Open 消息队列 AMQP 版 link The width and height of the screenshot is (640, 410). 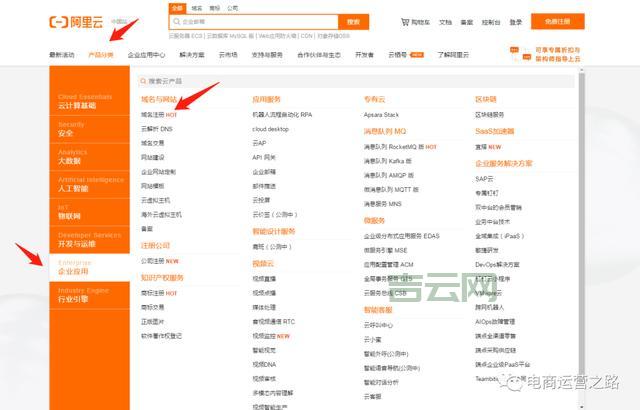pyautogui.click(x=389, y=175)
